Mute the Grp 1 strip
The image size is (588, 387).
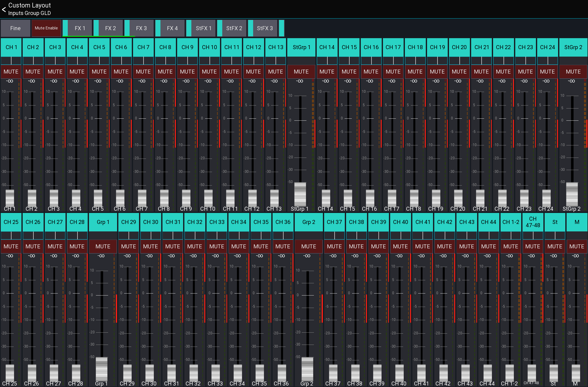(x=103, y=247)
